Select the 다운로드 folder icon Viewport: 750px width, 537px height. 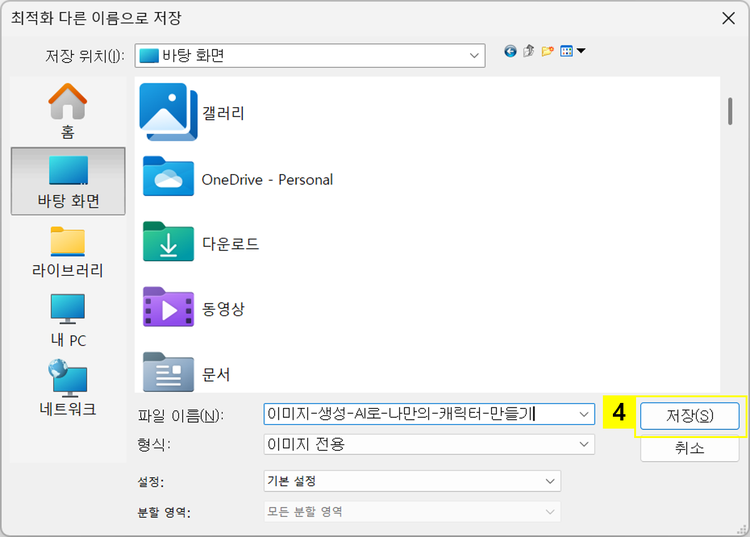pos(168,241)
